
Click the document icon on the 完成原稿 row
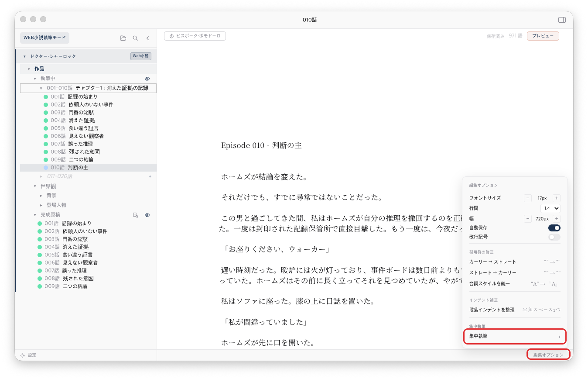pos(135,215)
